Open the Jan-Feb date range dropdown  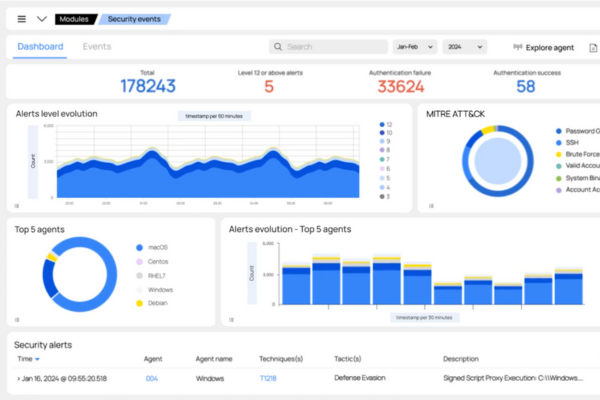(x=415, y=47)
